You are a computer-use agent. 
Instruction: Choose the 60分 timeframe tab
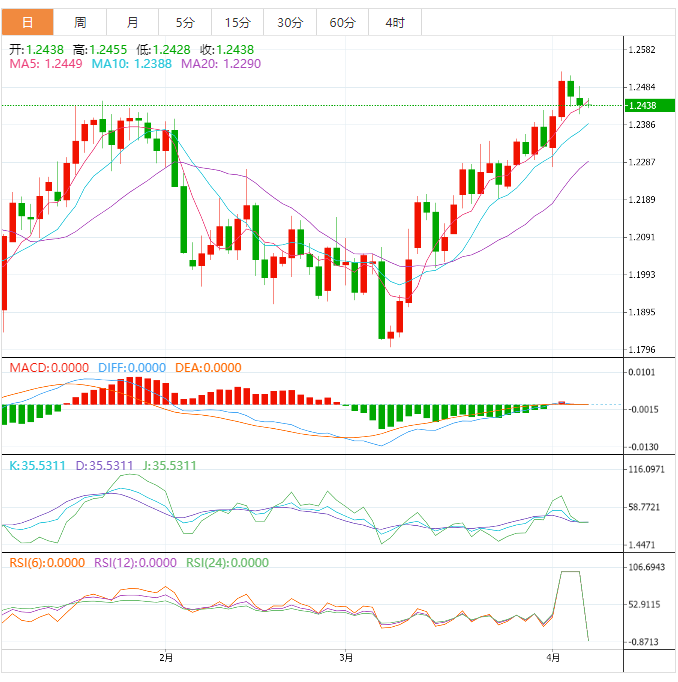(x=342, y=22)
